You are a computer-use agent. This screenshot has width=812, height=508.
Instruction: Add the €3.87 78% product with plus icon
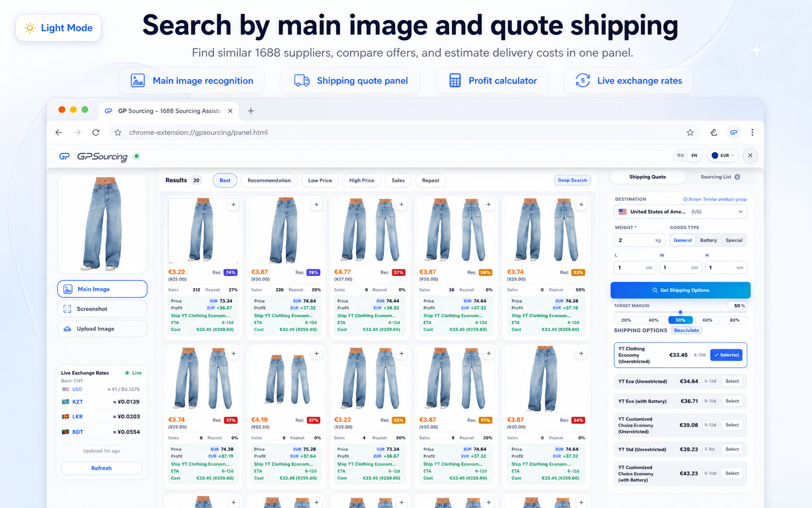tap(316, 204)
